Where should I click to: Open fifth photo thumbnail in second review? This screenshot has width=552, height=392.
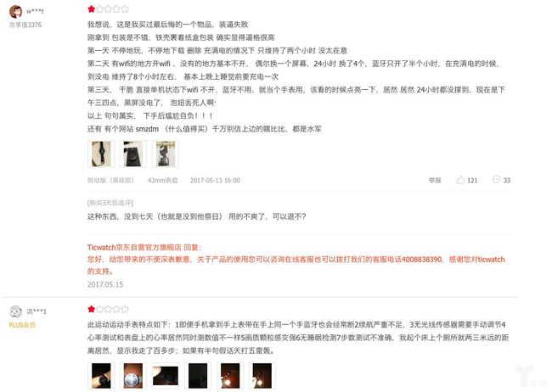point(230,376)
